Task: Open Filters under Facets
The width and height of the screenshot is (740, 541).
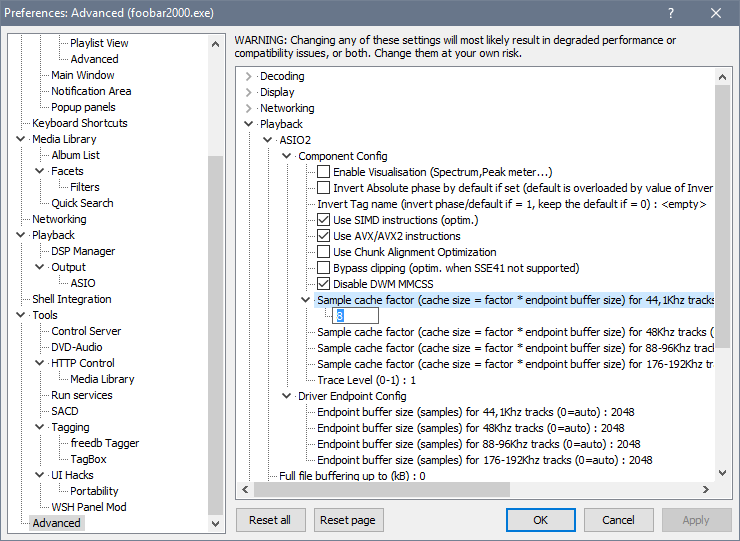Action: click(85, 187)
